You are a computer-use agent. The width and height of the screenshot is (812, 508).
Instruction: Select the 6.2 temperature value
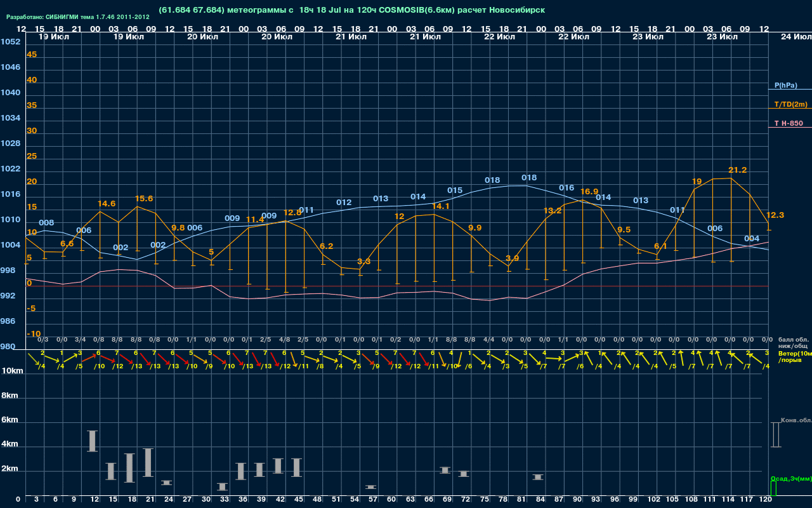327,246
